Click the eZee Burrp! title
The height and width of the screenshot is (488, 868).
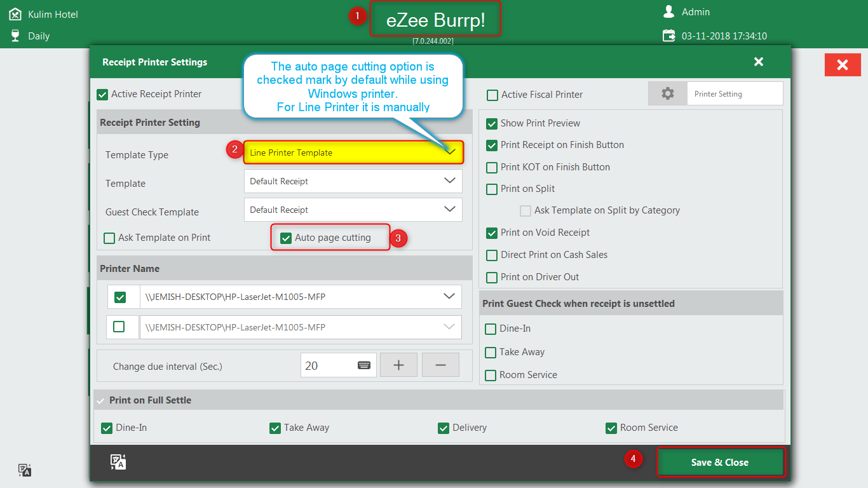coord(436,20)
